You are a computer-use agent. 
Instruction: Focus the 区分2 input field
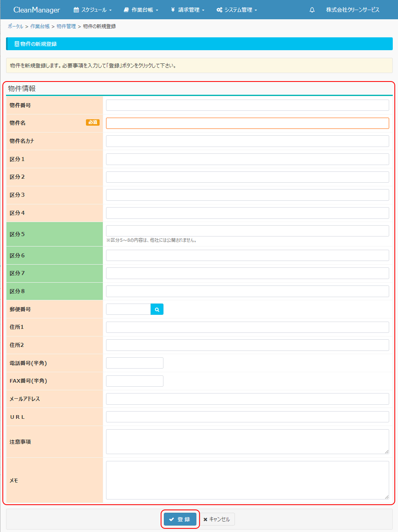pyautogui.click(x=247, y=177)
